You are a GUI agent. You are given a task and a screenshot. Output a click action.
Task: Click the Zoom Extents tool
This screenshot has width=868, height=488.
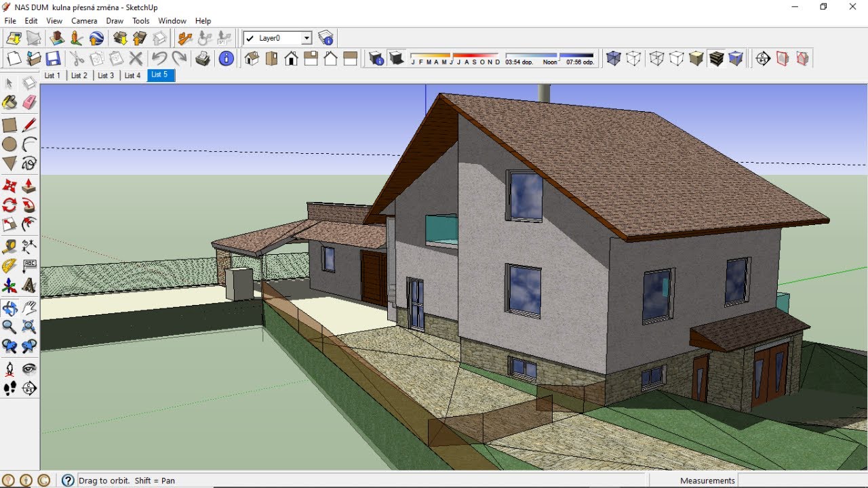point(29,327)
